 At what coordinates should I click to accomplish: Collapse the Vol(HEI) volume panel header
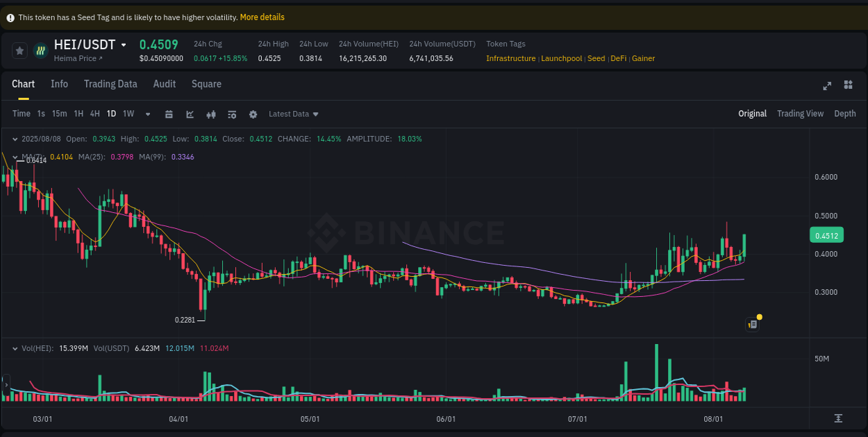[15, 348]
